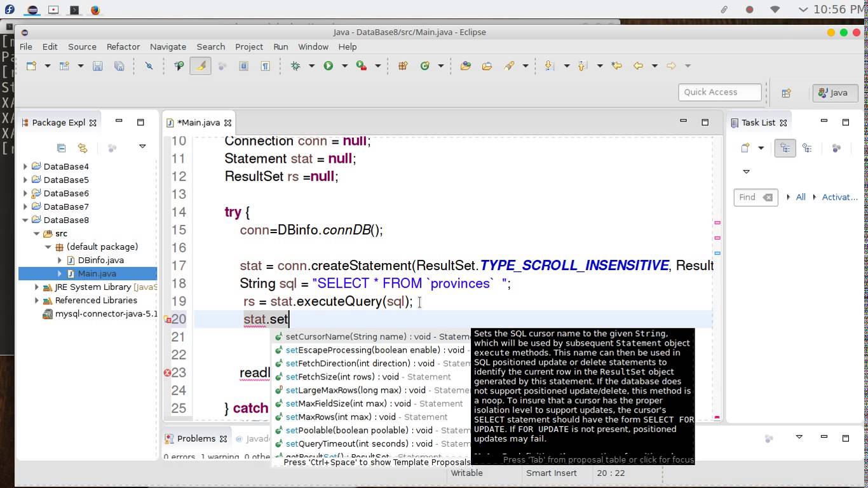The width and height of the screenshot is (868, 488).
Task: Click the network icon in system tray
Action: [775, 10]
